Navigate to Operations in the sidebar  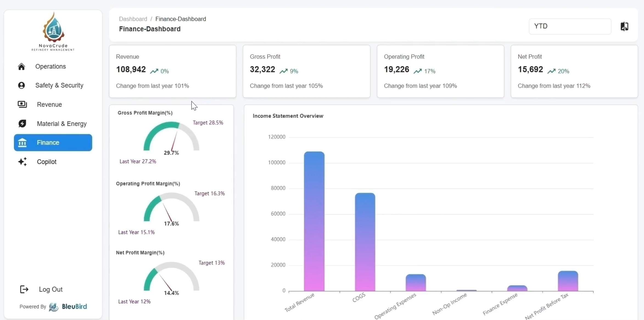pos(50,67)
